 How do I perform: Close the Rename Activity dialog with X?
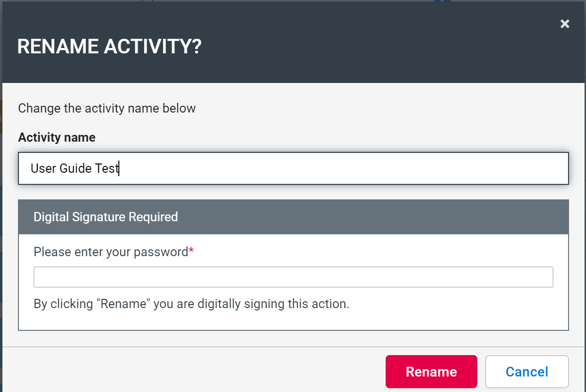click(565, 24)
